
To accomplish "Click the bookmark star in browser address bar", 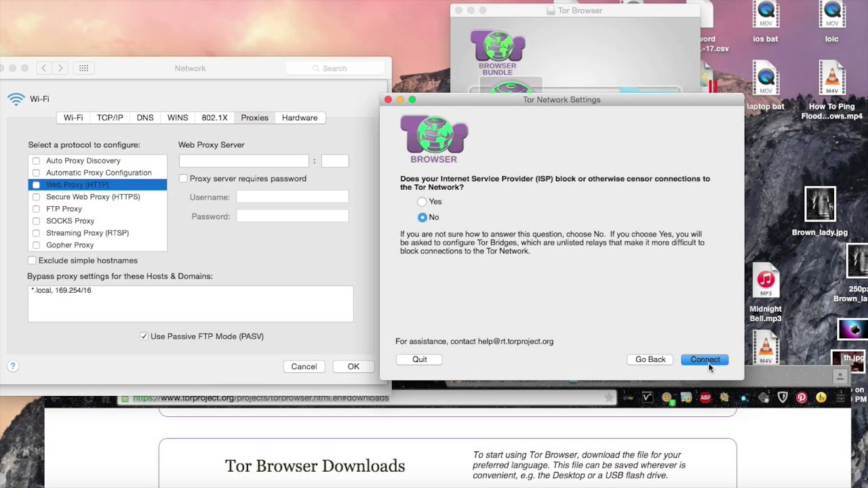I will coord(608,398).
